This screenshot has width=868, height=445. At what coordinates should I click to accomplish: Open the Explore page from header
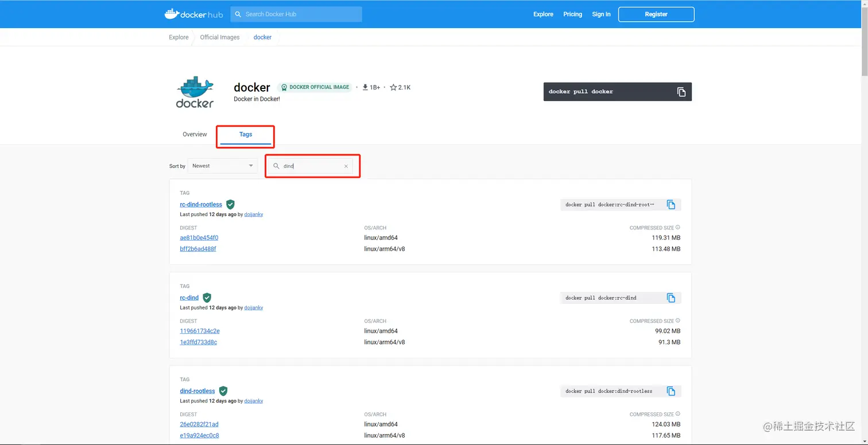point(543,14)
